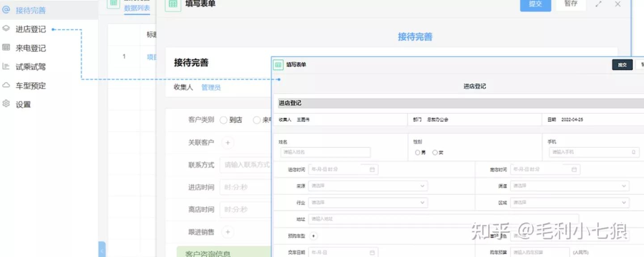
Task: Click the 进店登记 layers icon
Action: pyautogui.click(x=6, y=28)
